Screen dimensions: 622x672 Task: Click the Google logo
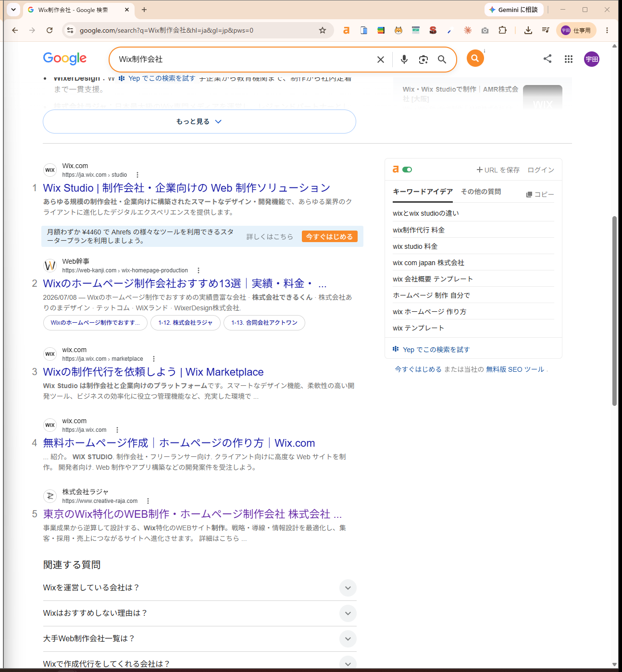[65, 59]
